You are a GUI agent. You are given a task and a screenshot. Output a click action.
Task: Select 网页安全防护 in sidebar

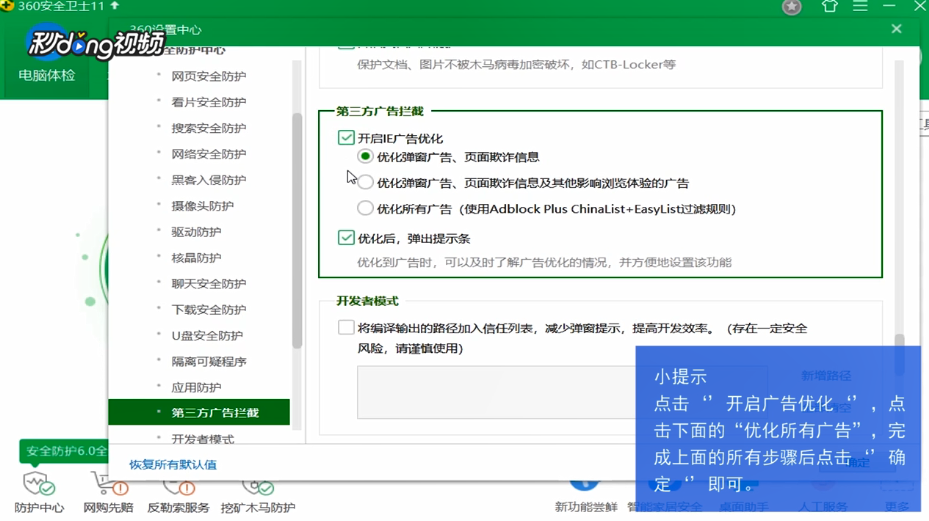(209, 76)
